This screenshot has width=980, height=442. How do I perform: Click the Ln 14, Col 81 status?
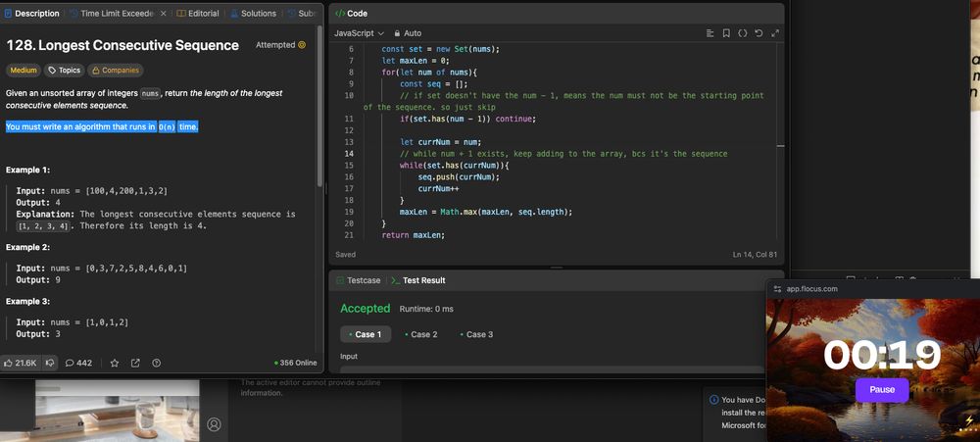(756, 255)
